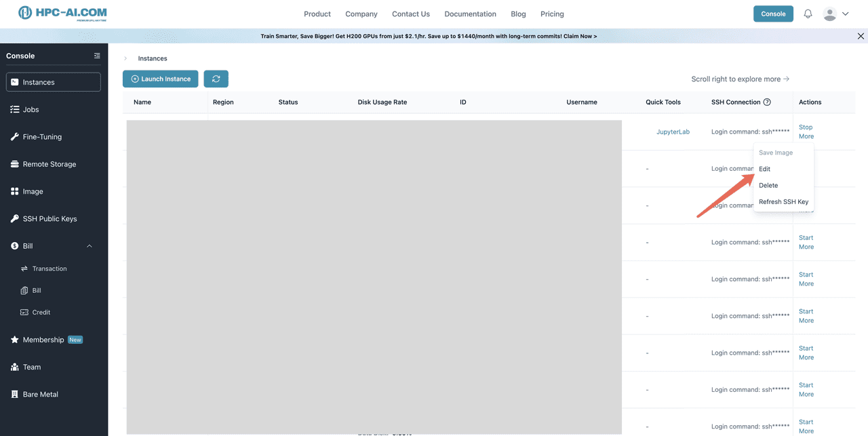Viewport: 868px width, 436px height.
Task: Open Remote Storage in sidebar
Action: click(49, 164)
